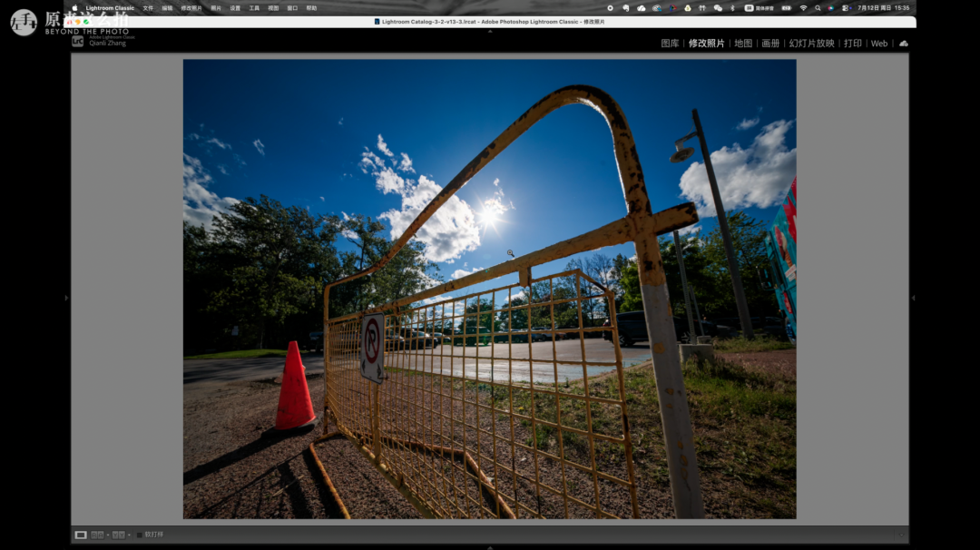Click the date and time 7月12日 周日 15:35
Viewport: 980px width, 550px height.
point(883,8)
